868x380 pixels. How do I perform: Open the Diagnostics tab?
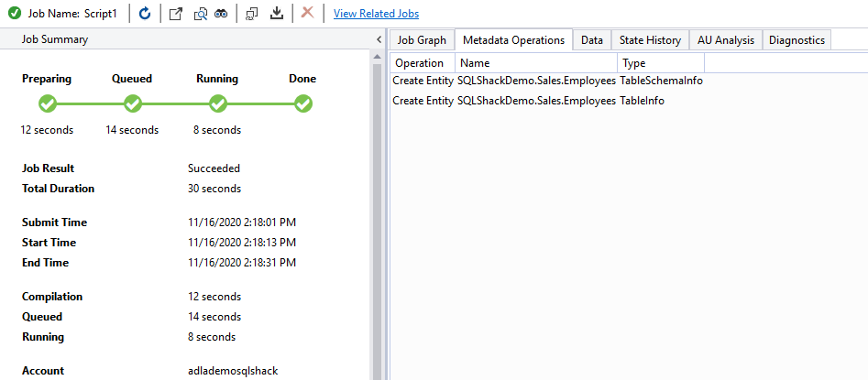pos(797,40)
